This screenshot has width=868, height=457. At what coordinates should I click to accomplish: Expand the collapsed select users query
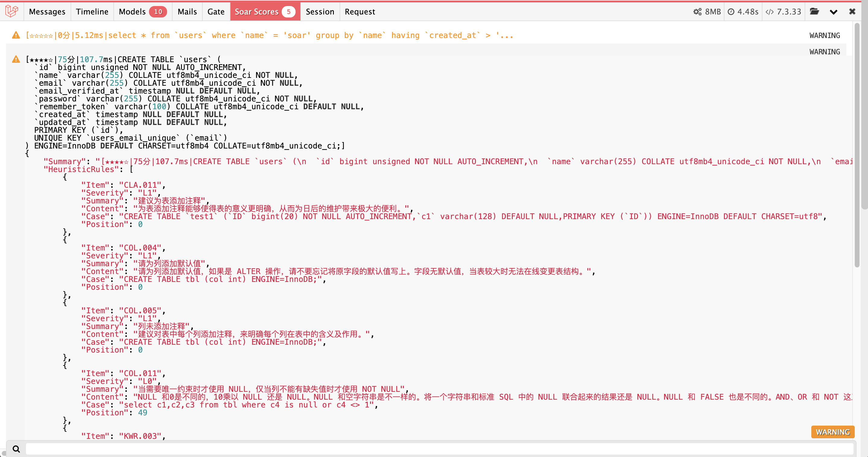click(270, 35)
